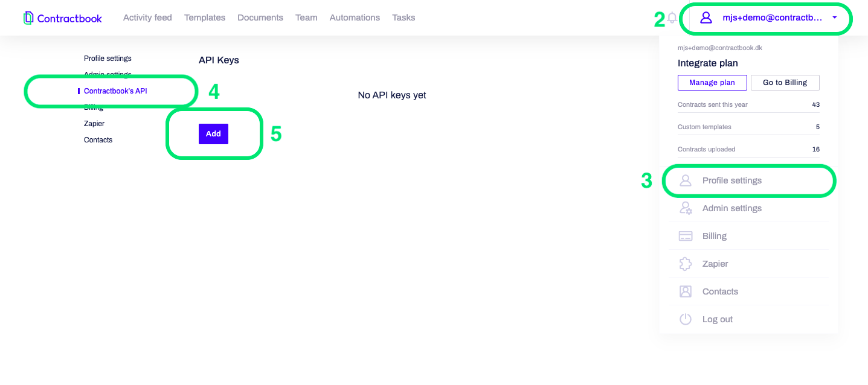
Task: Click the Add API key button
Action: 213,134
